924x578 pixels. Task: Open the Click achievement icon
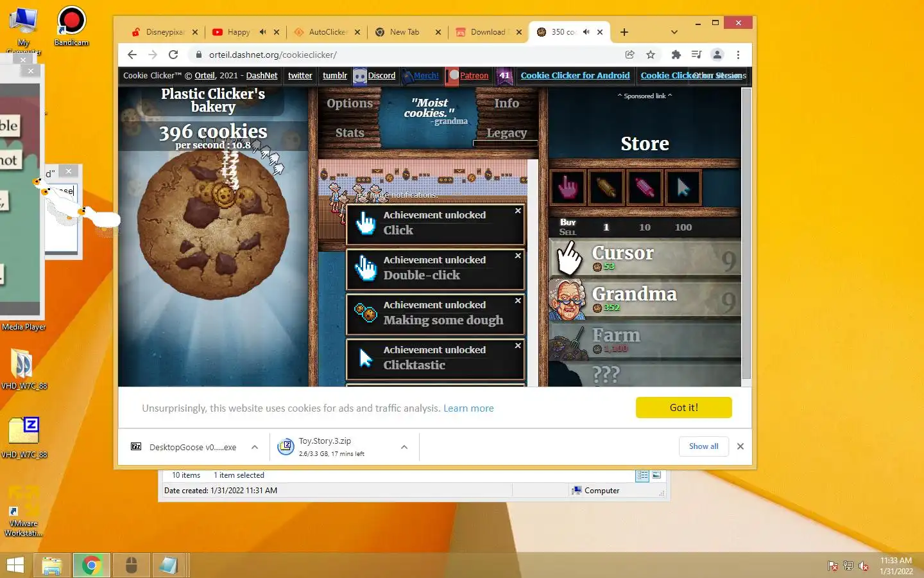366,223
